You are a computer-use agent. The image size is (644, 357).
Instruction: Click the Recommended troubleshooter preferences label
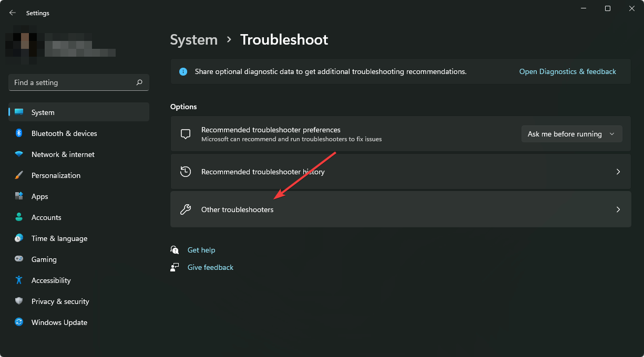pos(271,130)
